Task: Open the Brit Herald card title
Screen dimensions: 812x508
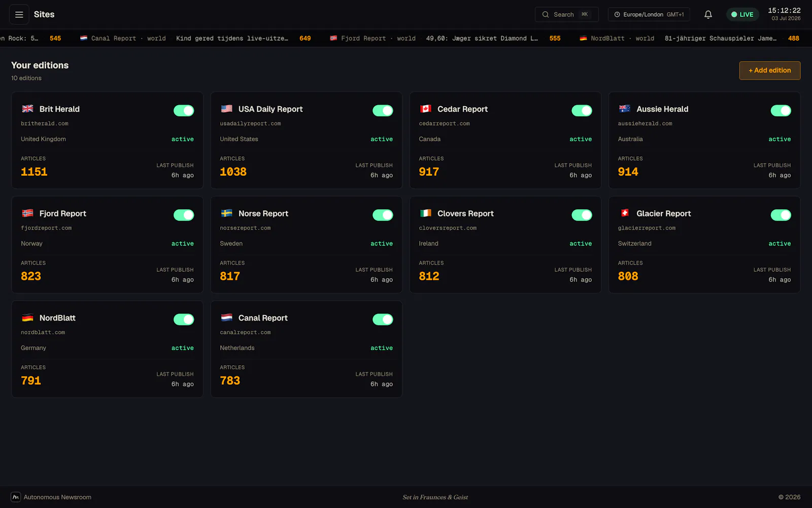Action: [59, 109]
